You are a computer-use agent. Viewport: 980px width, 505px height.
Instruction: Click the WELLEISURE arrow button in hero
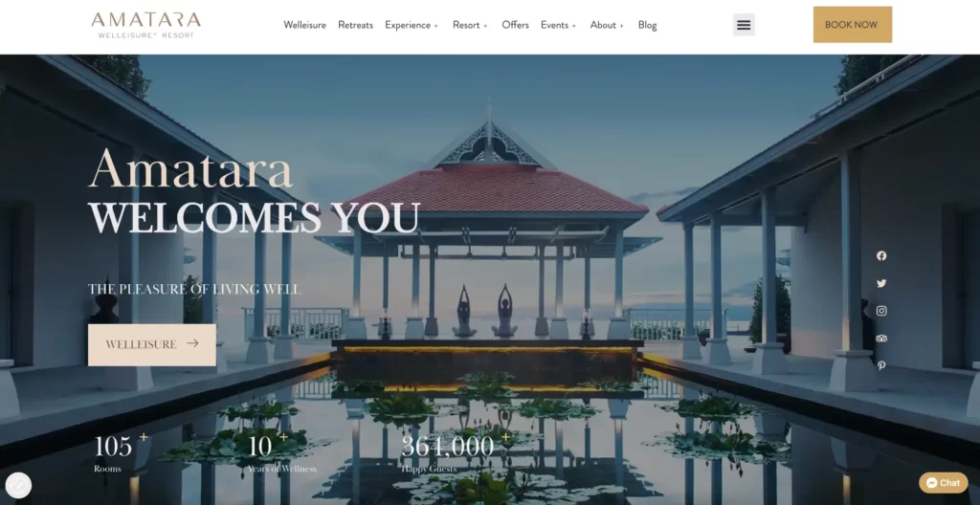(x=152, y=344)
